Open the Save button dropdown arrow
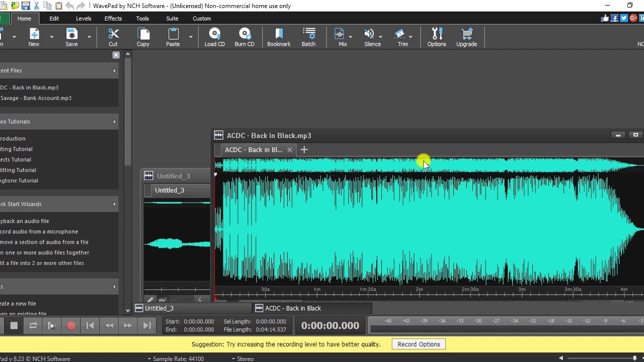 [89, 37]
